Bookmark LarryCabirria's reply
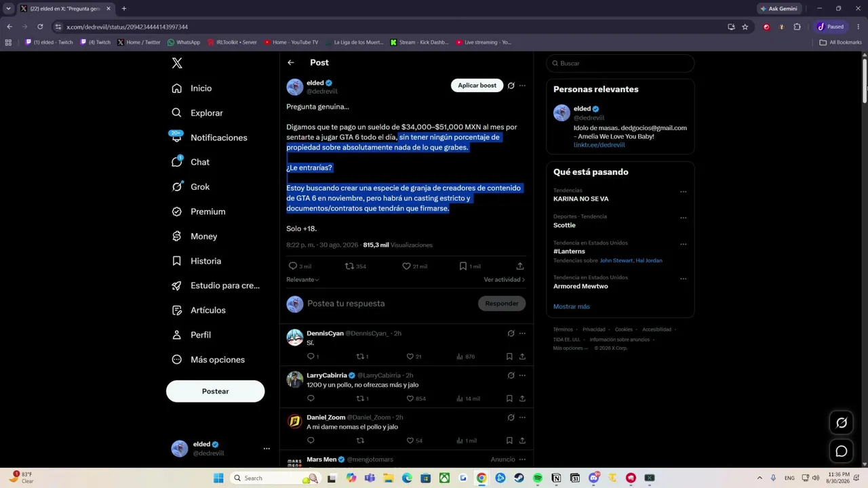Screen dimensions: 868x488 509,399
